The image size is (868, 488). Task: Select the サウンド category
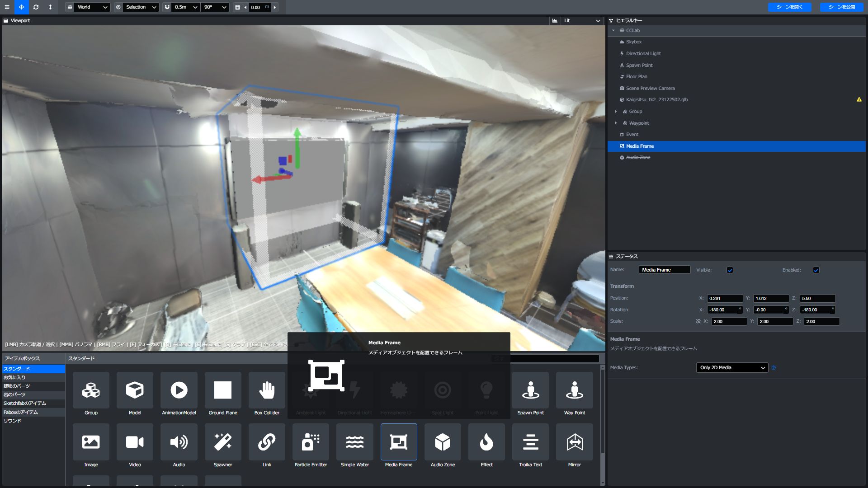[x=33, y=421]
